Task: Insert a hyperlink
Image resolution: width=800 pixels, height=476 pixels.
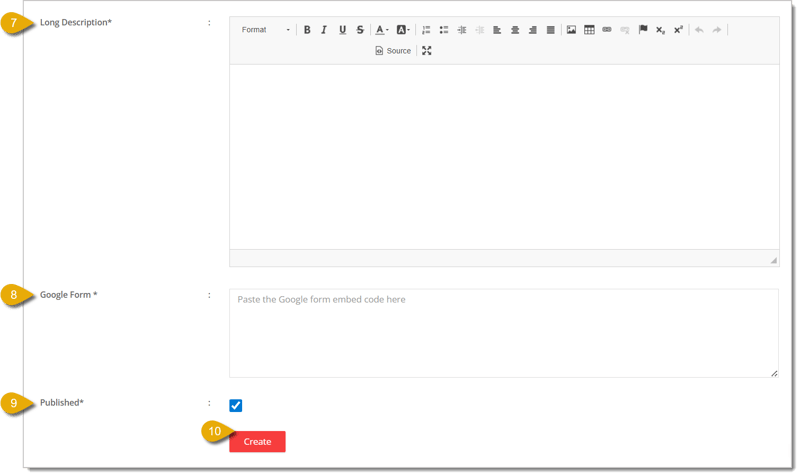Action: click(x=607, y=30)
